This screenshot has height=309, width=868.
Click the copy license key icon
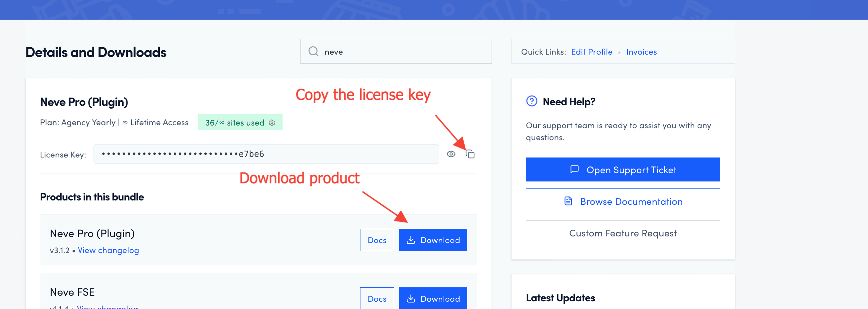coord(470,154)
